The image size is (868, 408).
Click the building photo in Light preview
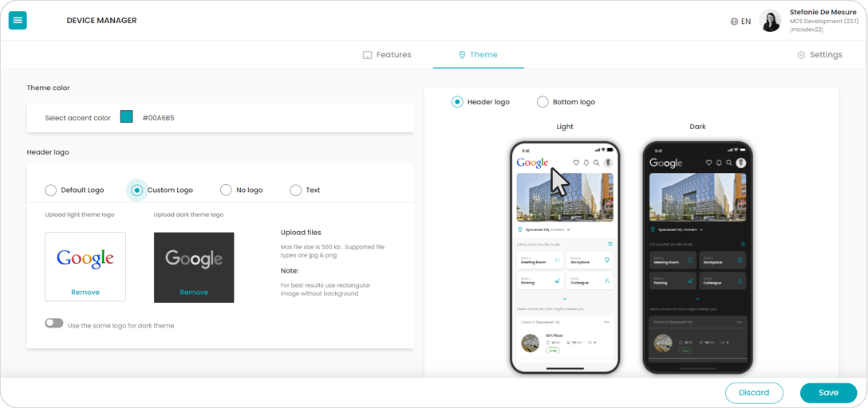click(x=565, y=197)
